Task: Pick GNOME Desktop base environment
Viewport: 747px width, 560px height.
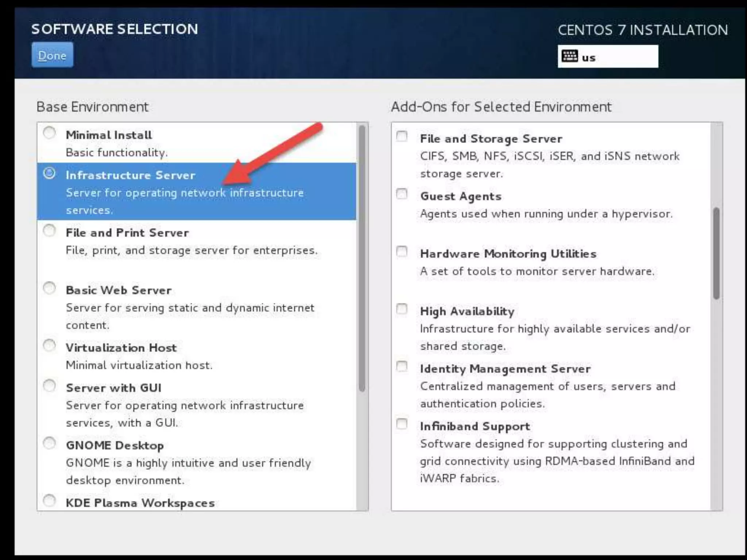Action: point(49,443)
